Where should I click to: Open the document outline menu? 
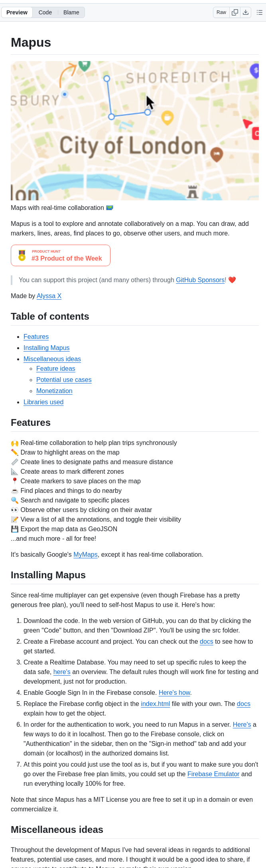260,12
